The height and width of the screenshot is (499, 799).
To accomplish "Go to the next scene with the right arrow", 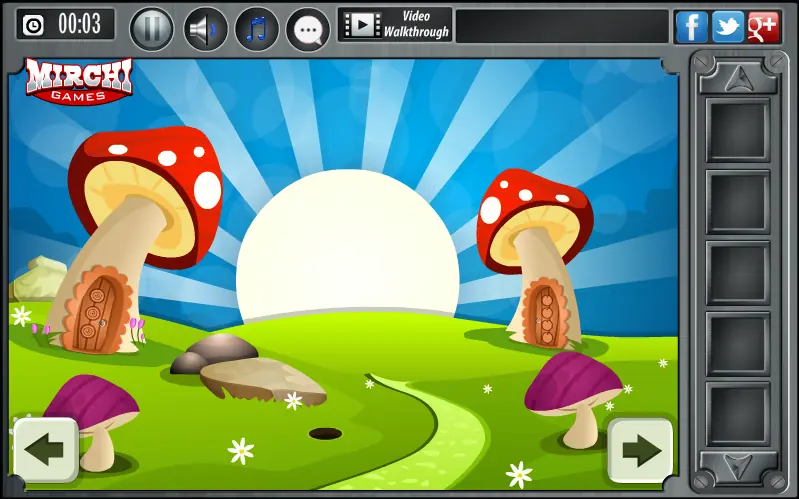I will pos(640,450).
